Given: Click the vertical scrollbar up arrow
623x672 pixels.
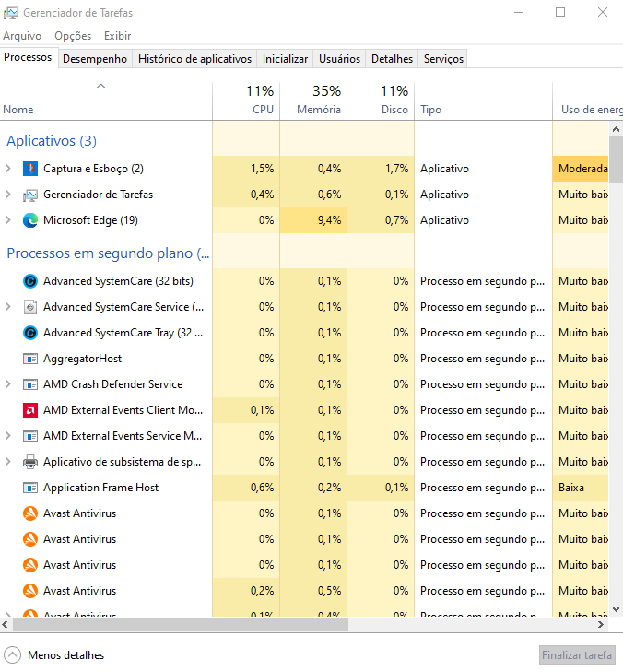Looking at the screenshot, I should (616, 129).
